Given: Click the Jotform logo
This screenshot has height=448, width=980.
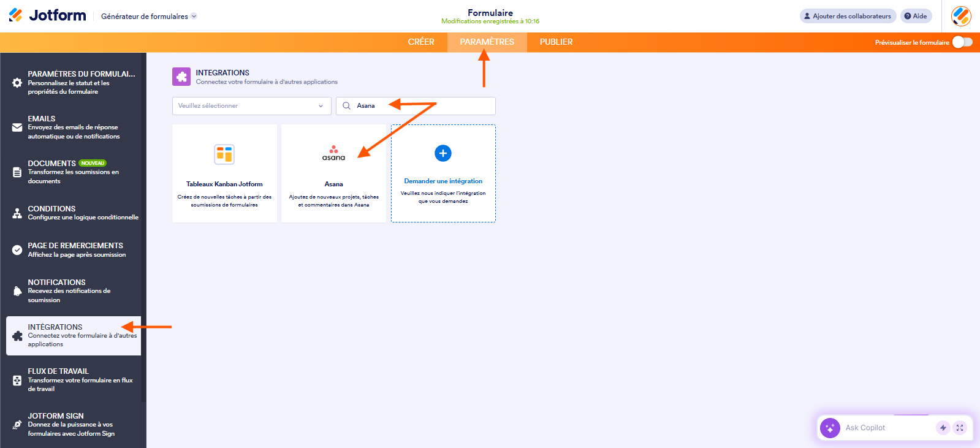Looking at the screenshot, I should click(47, 15).
